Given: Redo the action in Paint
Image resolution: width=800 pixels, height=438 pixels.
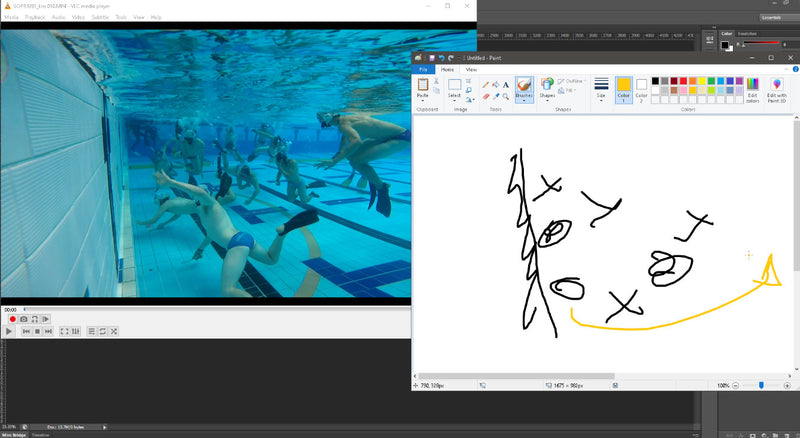Looking at the screenshot, I should point(451,58).
